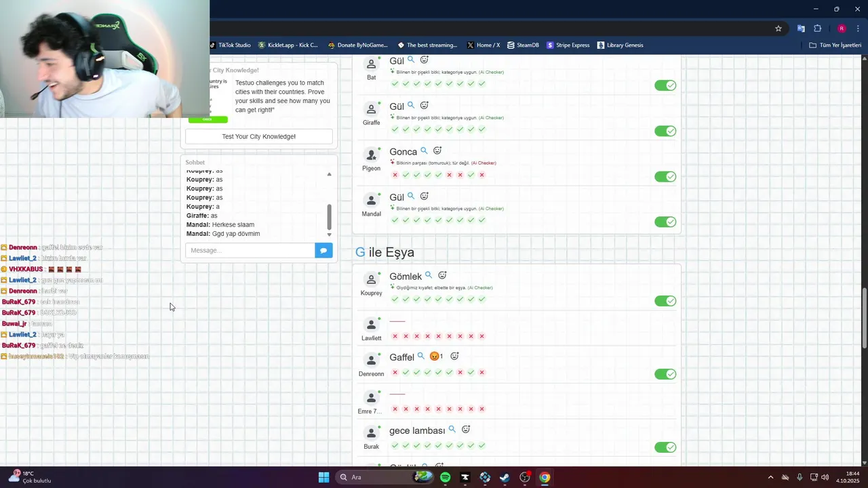Search Giraffe's answer Gül with magnifier icon
The width and height of the screenshot is (868, 488).
(411, 106)
